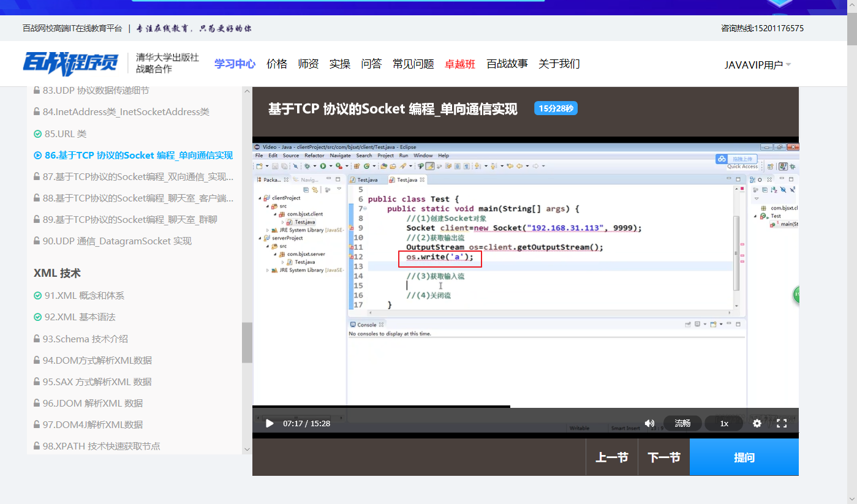The width and height of the screenshot is (857, 504).
Task: Go to previous lesson 上一节
Action: [x=612, y=457]
